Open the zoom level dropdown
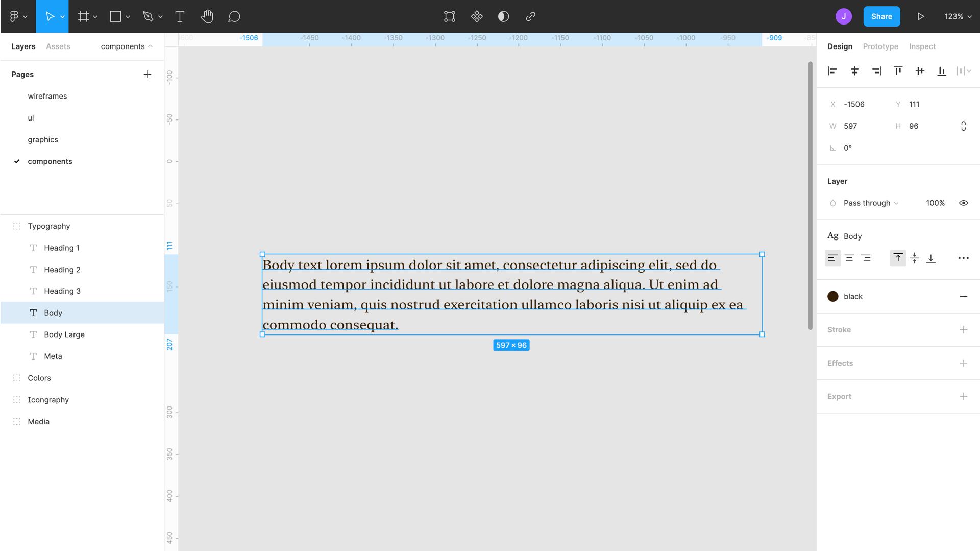This screenshot has height=551, width=980. tap(958, 16)
